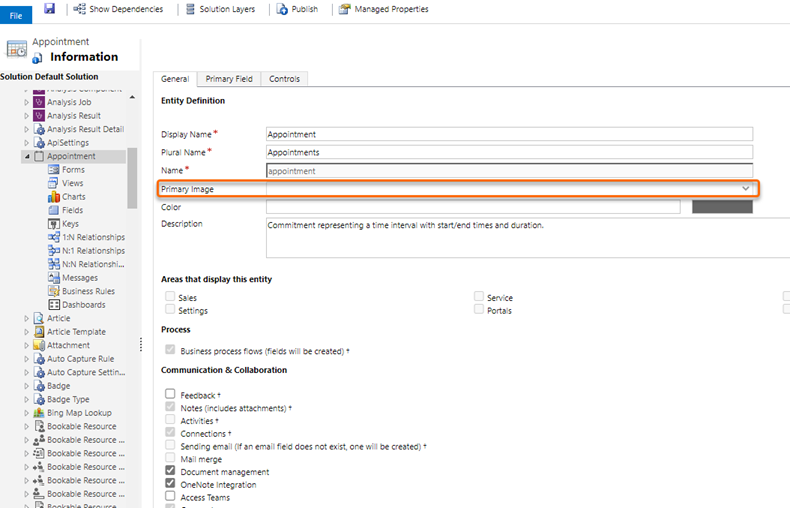Enable the Feedback checkbox

tap(171, 395)
